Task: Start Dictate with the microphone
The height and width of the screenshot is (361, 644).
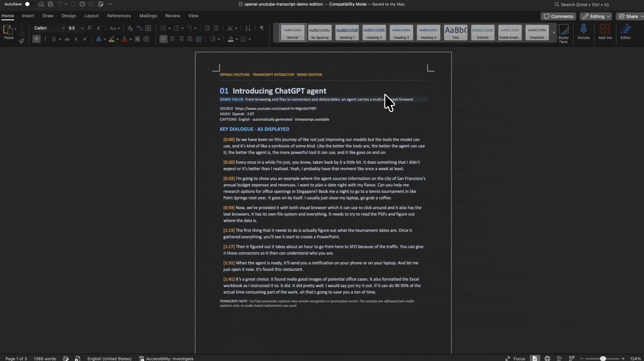Action: click(584, 32)
